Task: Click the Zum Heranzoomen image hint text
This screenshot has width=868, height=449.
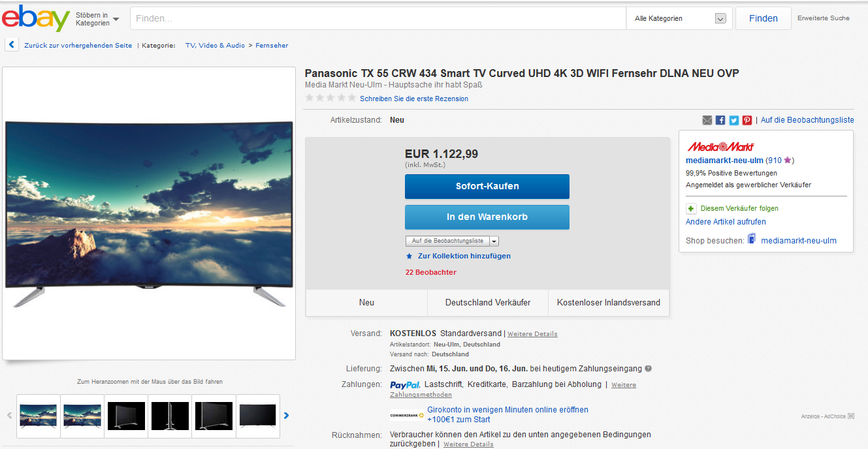Action: coord(150,382)
